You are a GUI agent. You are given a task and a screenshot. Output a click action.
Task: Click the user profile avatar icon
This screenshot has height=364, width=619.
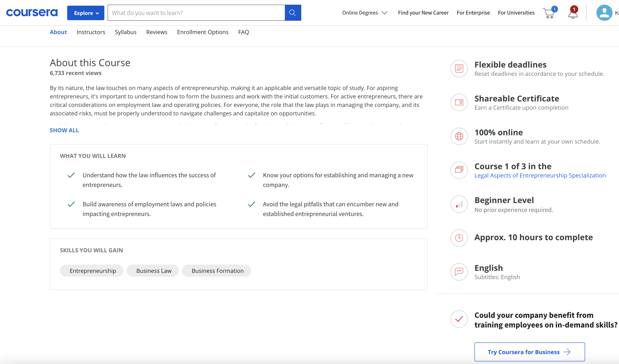604,13
